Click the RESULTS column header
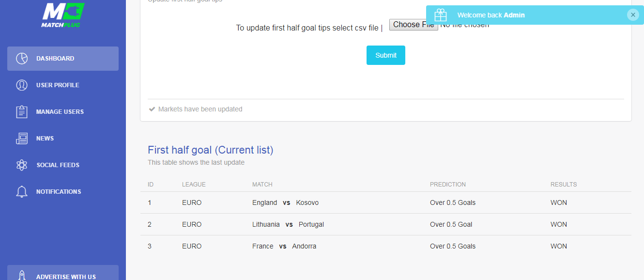Image resolution: width=644 pixels, height=280 pixels. (564, 185)
